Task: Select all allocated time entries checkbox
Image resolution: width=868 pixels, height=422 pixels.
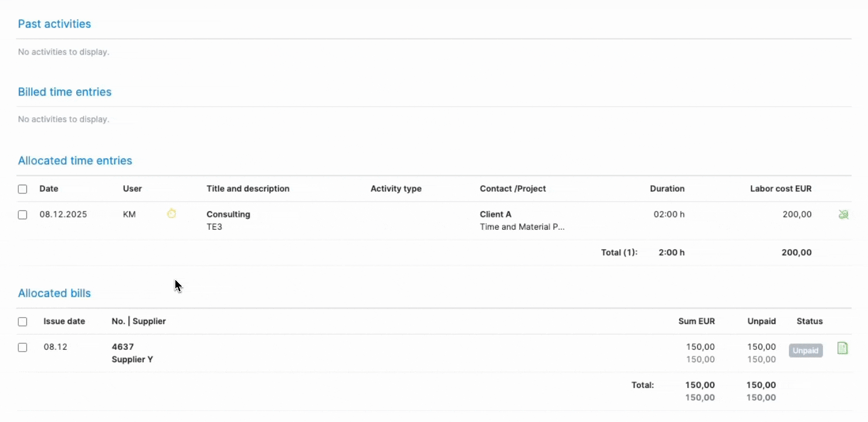Action: [22, 189]
